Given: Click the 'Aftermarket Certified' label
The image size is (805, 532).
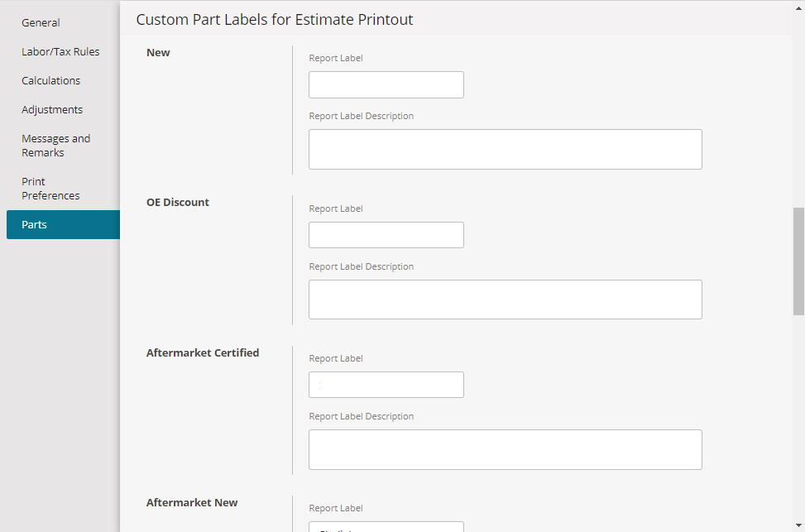Looking at the screenshot, I should pos(203,352).
